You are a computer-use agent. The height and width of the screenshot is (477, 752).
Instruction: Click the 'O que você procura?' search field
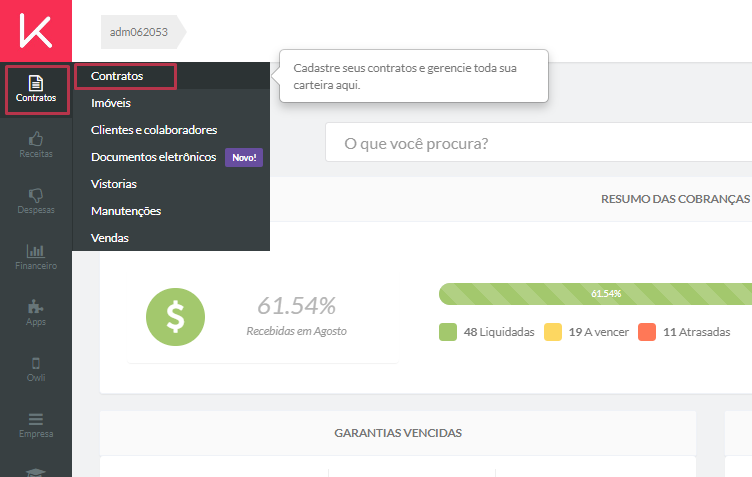coord(539,142)
